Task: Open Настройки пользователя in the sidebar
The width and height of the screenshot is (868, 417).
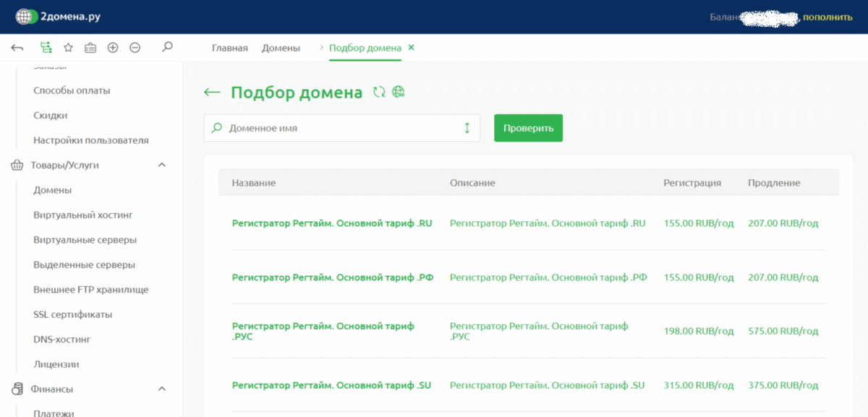Action: 91,140
